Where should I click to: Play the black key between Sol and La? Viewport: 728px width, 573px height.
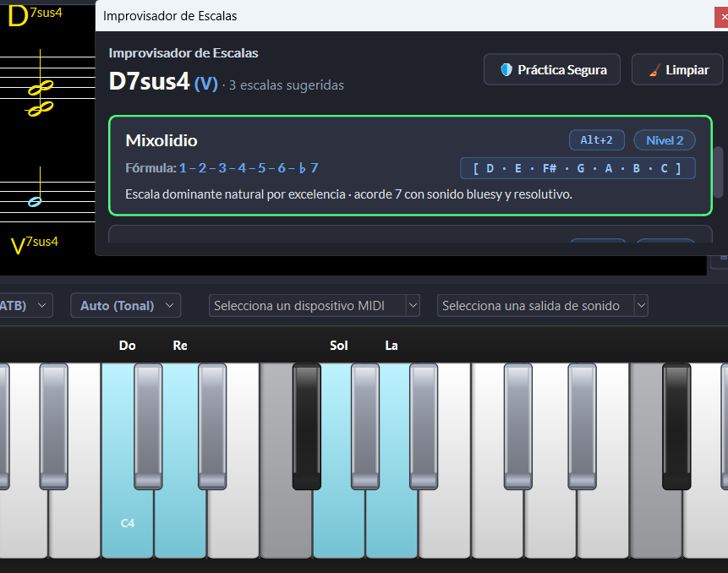(x=365, y=426)
